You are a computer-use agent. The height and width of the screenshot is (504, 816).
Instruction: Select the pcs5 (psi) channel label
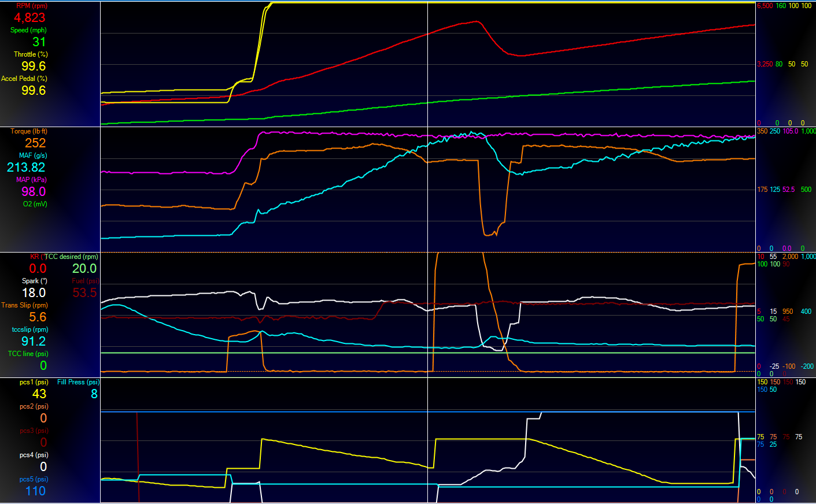34,479
